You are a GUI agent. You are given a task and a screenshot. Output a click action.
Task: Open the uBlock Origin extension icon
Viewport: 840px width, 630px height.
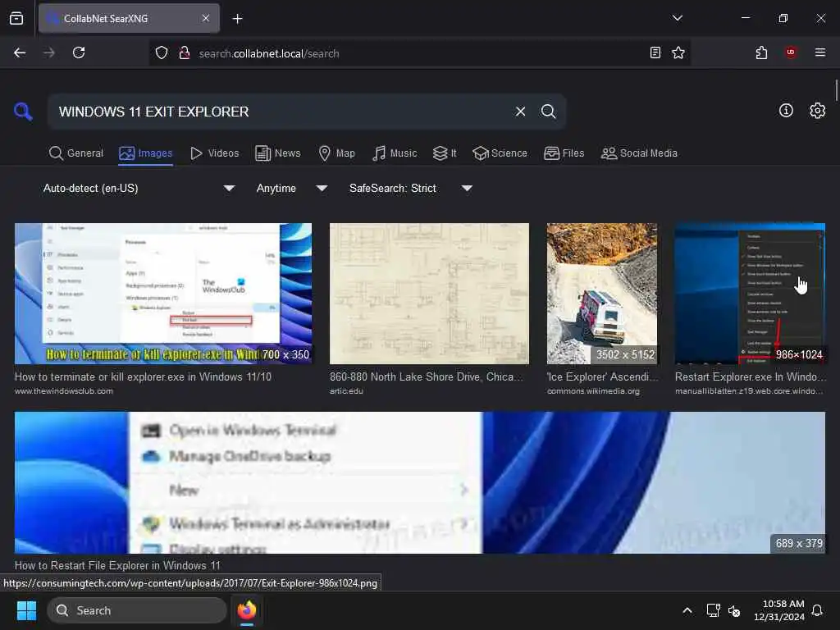[x=791, y=52]
